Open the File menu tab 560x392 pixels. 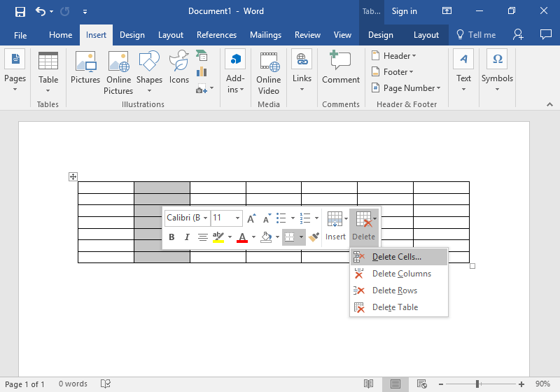[x=20, y=35]
